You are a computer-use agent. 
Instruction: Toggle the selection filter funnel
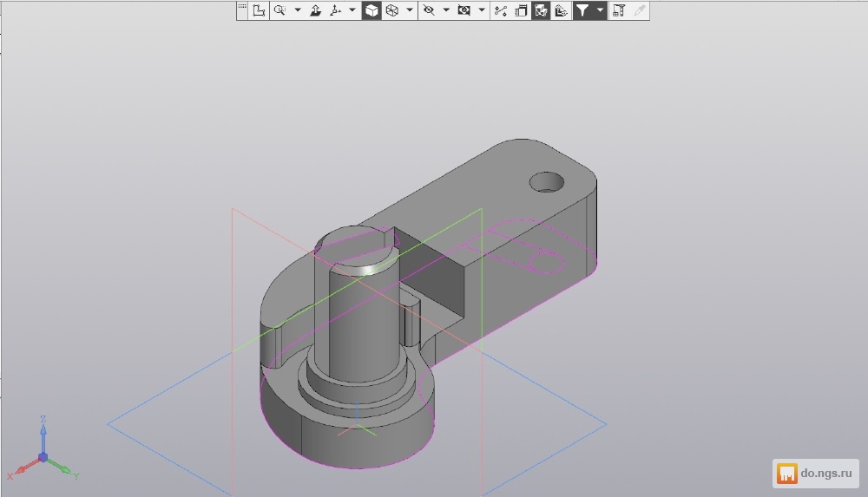(582, 10)
